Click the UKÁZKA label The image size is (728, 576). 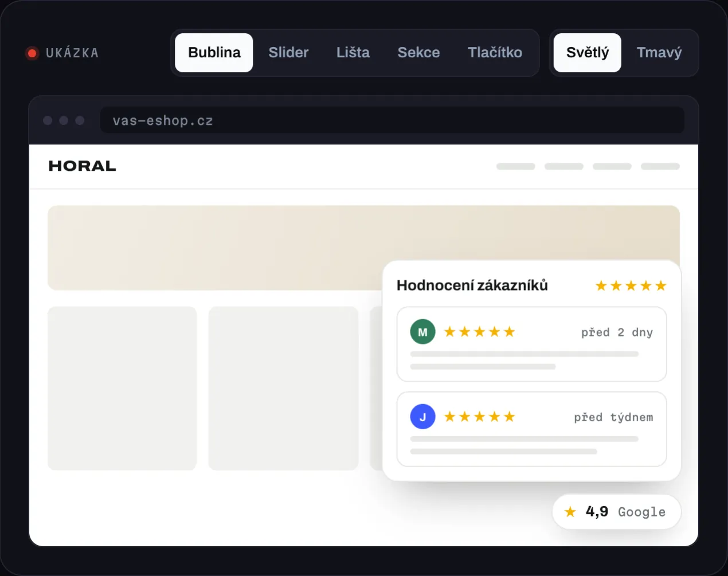pyautogui.click(x=72, y=53)
